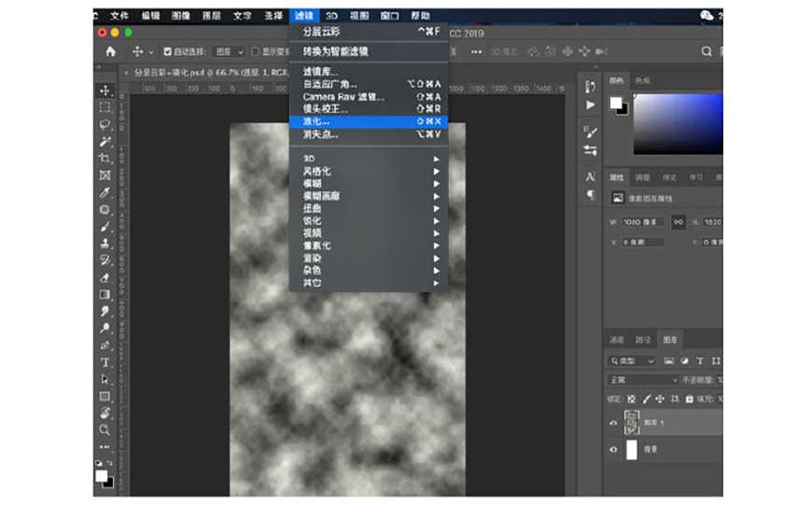The height and width of the screenshot is (505, 812).
Task: Click inside the color picker gradient field
Action: (677, 123)
